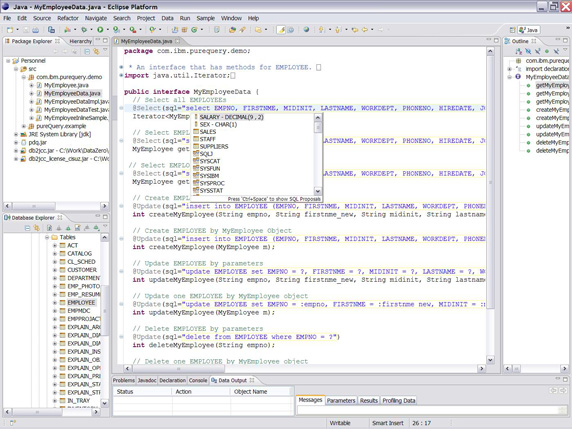Image resolution: width=572 pixels, height=429 pixels.
Task: Click the green Run toolbar icon
Action: [x=100, y=30]
